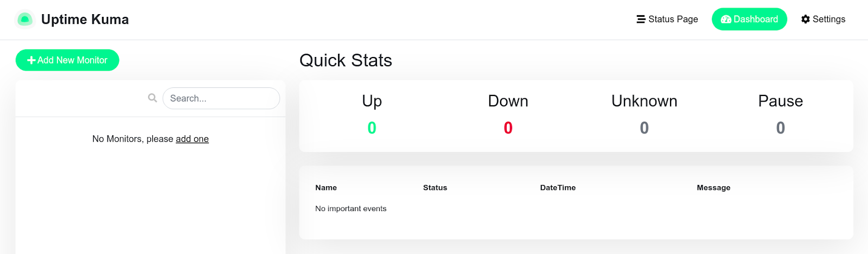Click the Unknown count value
The image size is (868, 254).
coord(644,128)
